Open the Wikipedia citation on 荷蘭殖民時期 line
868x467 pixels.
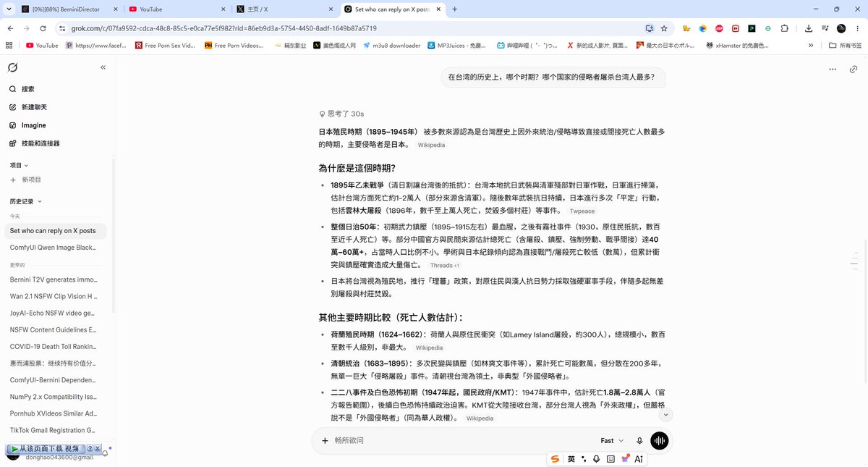(x=429, y=348)
